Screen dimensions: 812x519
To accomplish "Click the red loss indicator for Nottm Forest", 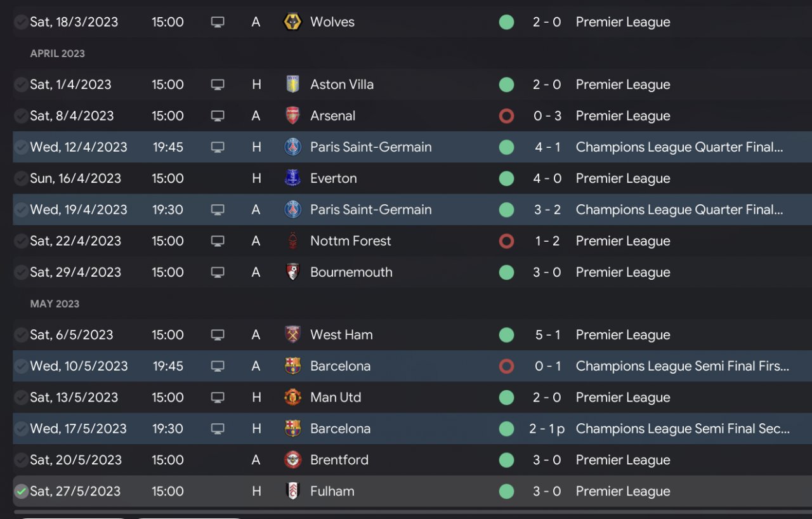I will pyautogui.click(x=506, y=241).
